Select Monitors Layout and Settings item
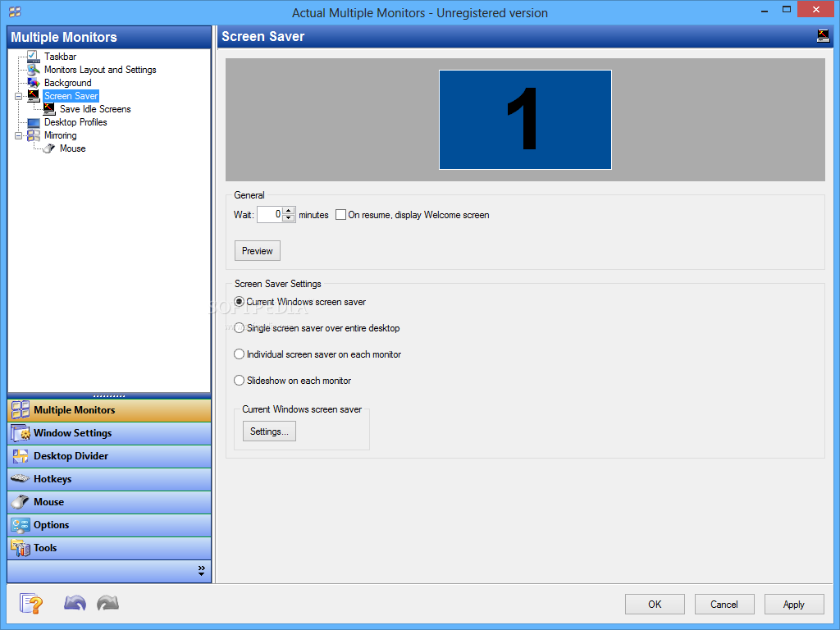 tap(100, 70)
